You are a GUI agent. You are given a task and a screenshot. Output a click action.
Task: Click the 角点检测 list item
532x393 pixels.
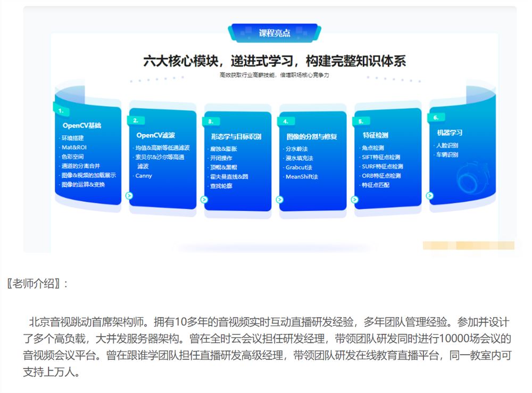[x=373, y=148]
